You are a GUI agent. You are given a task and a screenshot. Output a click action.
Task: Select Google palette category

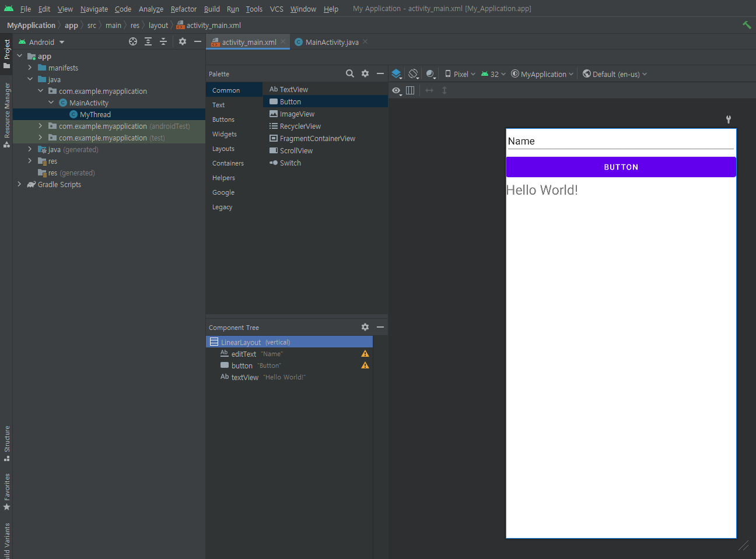point(234,192)
